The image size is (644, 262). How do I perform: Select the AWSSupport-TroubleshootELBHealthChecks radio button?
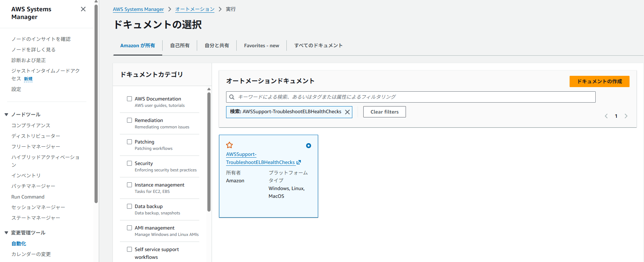[x=309, y=146]
